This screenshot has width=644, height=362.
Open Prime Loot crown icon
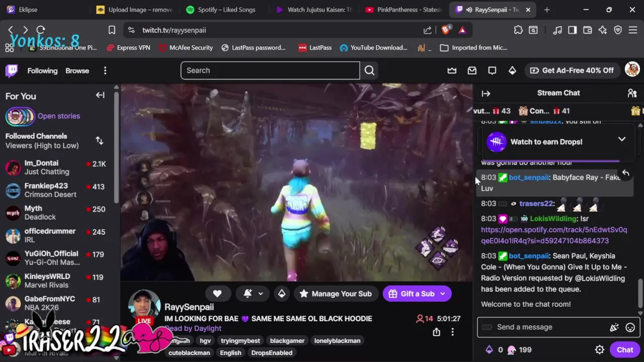452,70
